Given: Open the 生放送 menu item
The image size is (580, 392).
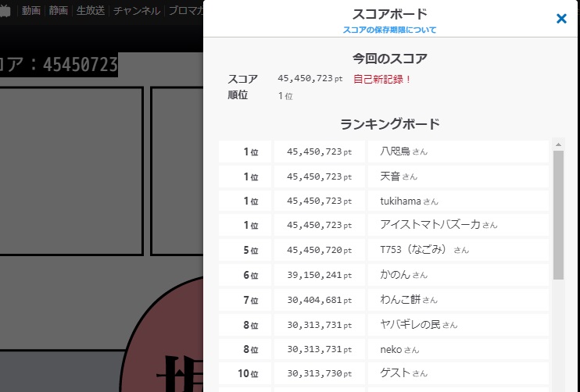Looking at the screenshot, I should (91, 10).
